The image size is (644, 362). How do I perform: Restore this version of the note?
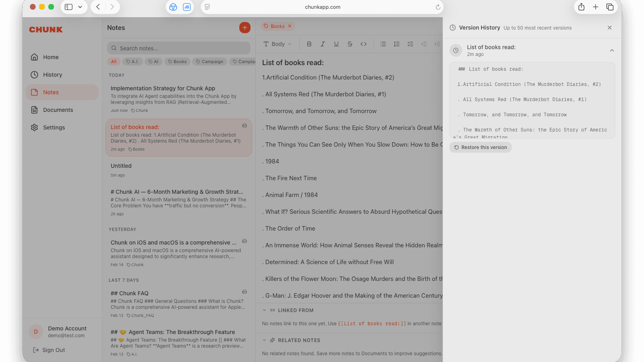pyautogui.click(x=480, y=147)
